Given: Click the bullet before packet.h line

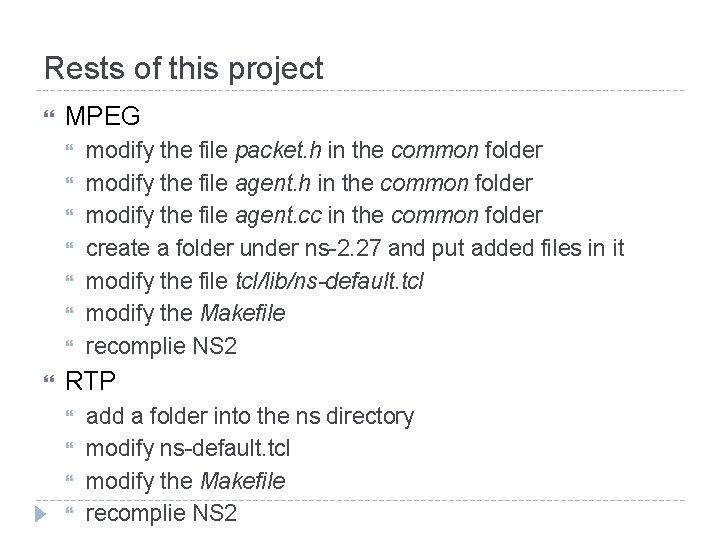Looking at the screenshot, I should (x=69, y=148).
